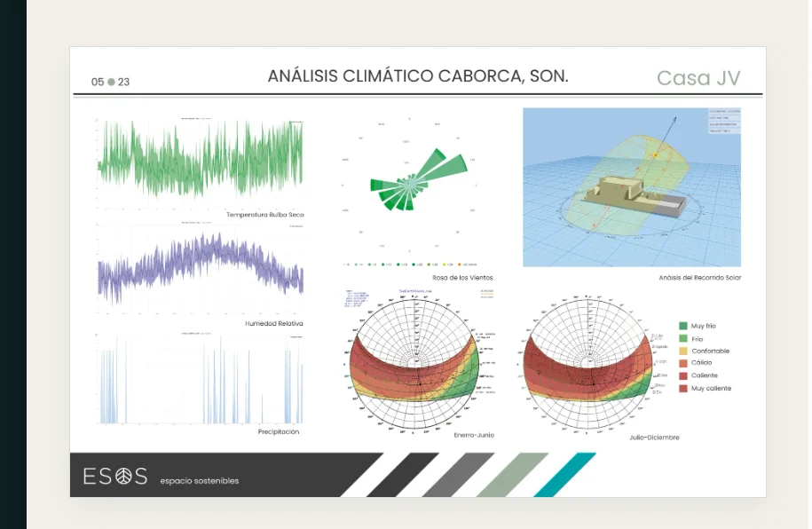Click the wind speed legend below the wind rose
This screenshot has width=812, height=529.
[x=409, y=264]
